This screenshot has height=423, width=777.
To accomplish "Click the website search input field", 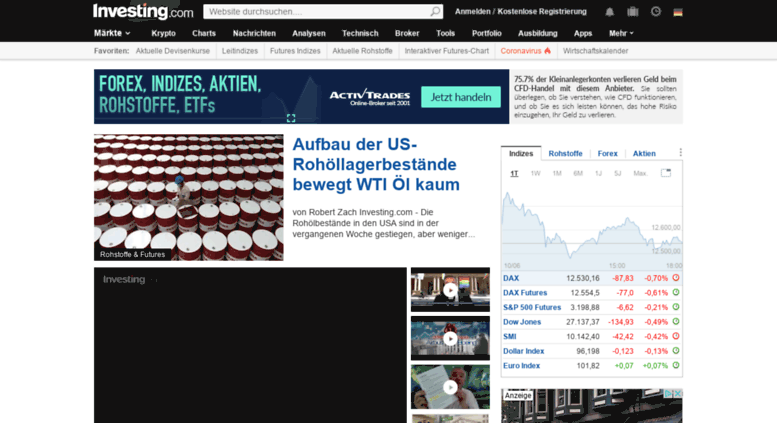I will click(317, 11).
